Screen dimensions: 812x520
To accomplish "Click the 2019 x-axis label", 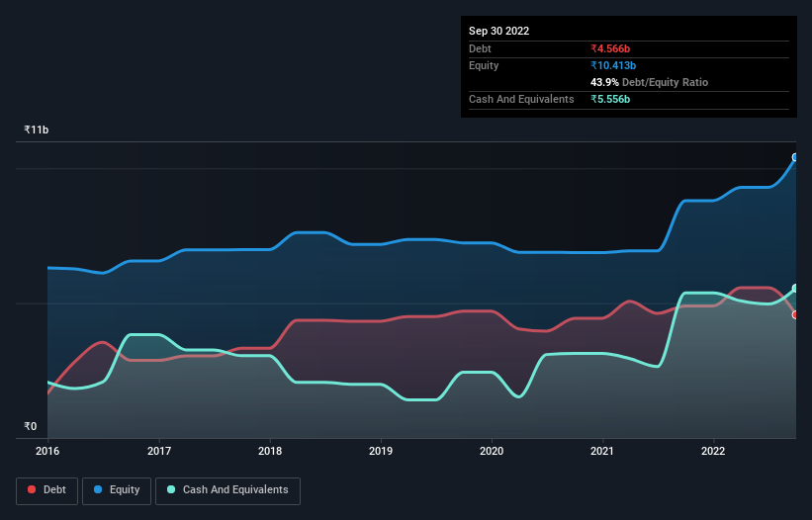I will click(381, 451).
